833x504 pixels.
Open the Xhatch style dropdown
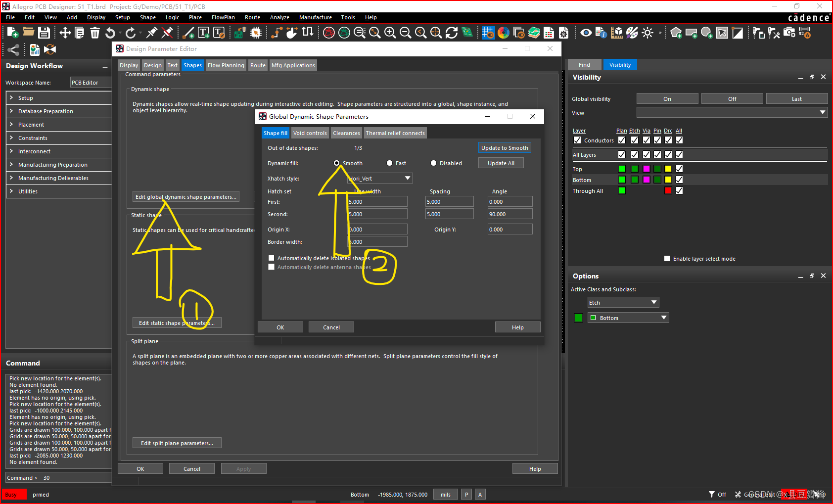[x=380, y=179]
